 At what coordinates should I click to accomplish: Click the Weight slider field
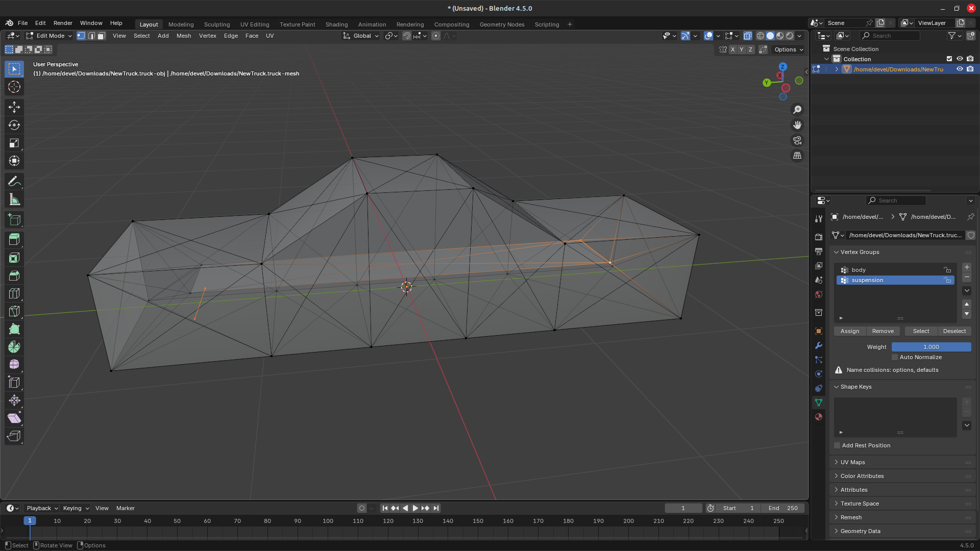931,347
